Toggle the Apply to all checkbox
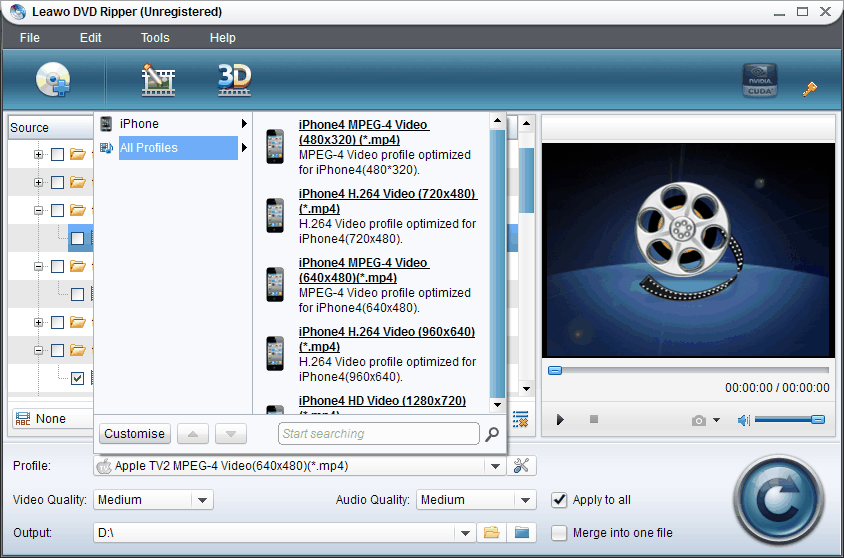The height and width of the screenshot is (558, 844). click(559, 500)
